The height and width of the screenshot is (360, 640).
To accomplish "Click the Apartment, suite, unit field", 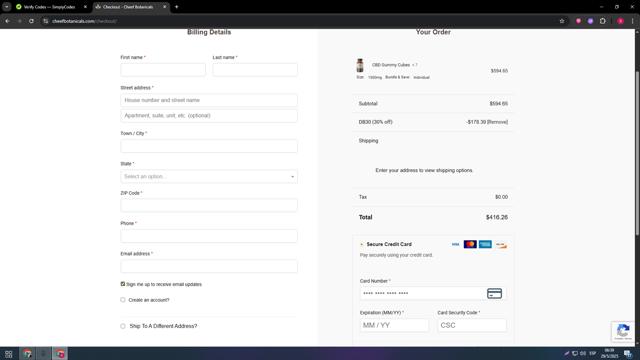I will pos(209,116).
